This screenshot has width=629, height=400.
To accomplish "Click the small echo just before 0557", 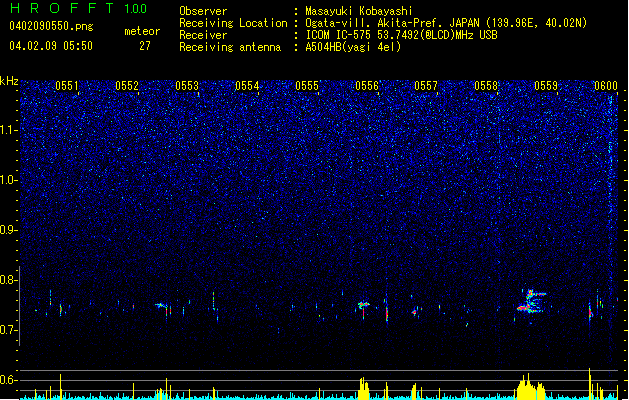I will [414, 312].
